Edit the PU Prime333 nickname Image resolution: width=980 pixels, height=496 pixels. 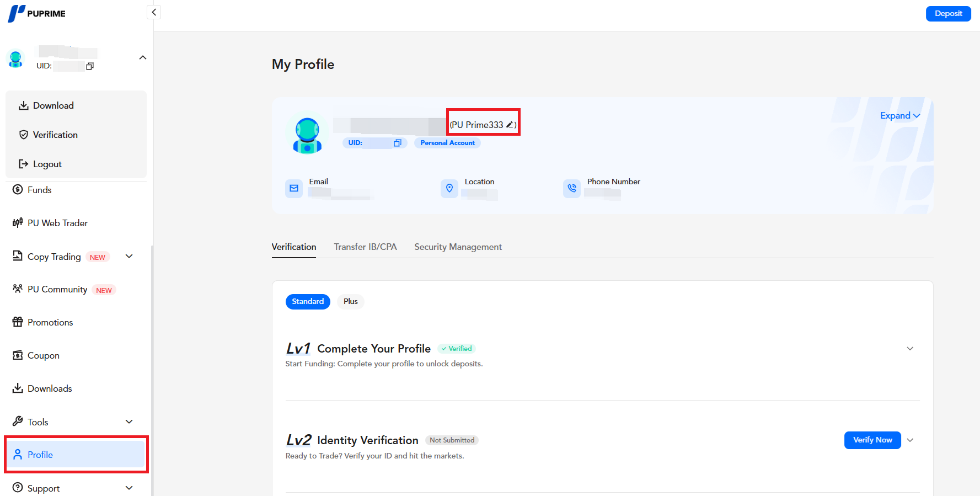(x=510, y=125)
